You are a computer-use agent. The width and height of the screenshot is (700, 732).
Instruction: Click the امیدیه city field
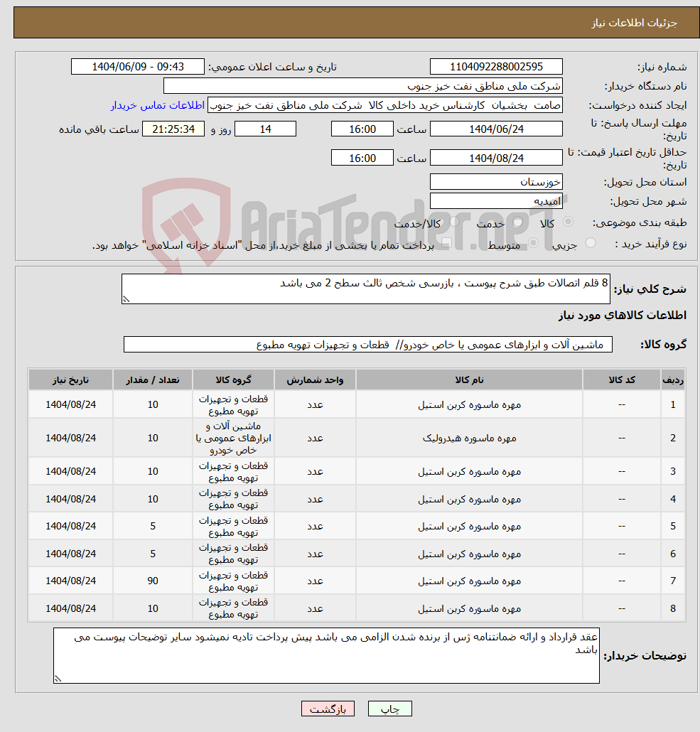(496, 200)
